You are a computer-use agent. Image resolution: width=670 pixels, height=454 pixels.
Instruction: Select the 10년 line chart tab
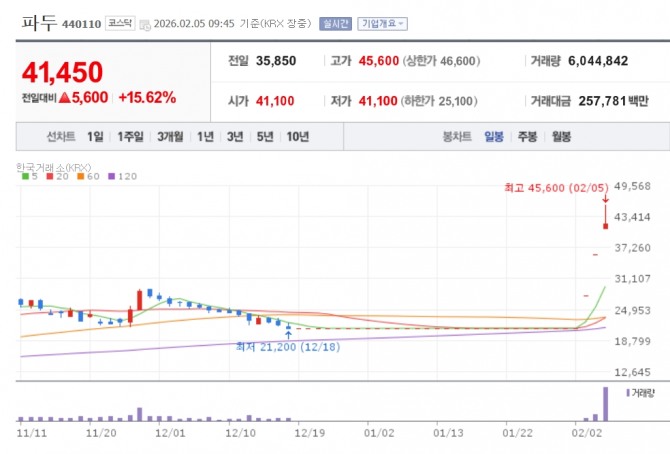(297, 137)
